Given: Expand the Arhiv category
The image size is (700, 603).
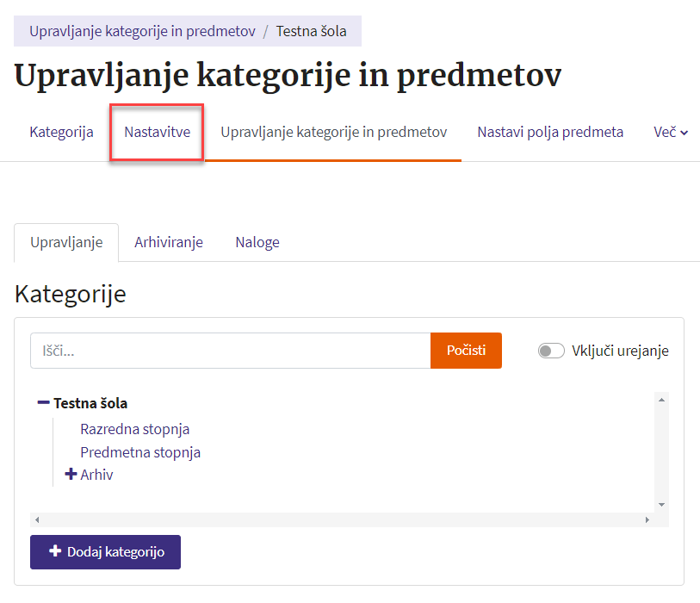Looking at the screenshot, I should 71,475.
